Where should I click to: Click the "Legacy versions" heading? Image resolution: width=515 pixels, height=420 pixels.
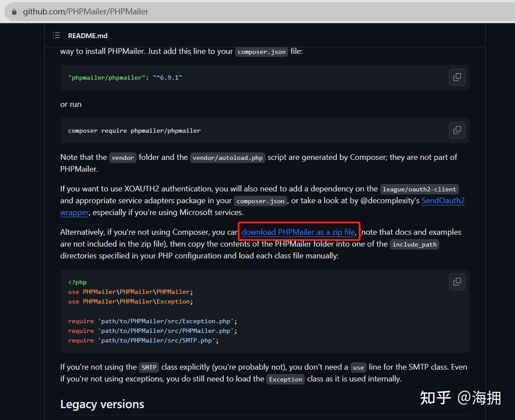coord(102,404)
